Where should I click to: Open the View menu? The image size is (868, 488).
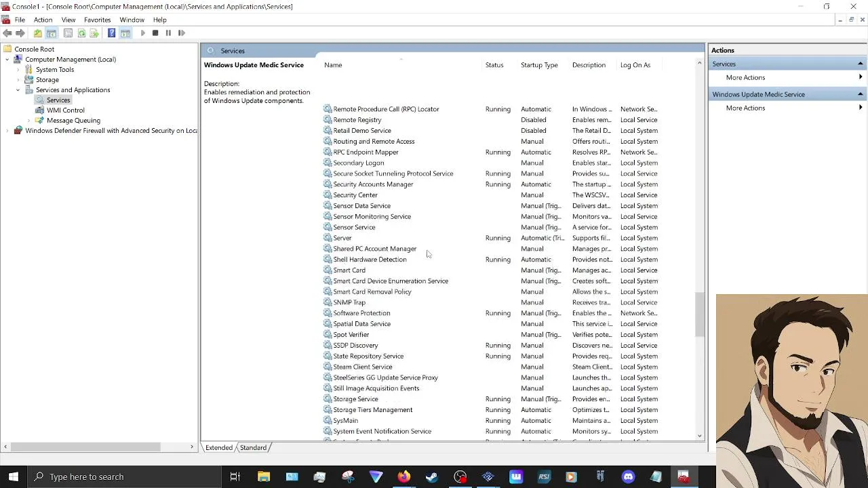point(68,20)
